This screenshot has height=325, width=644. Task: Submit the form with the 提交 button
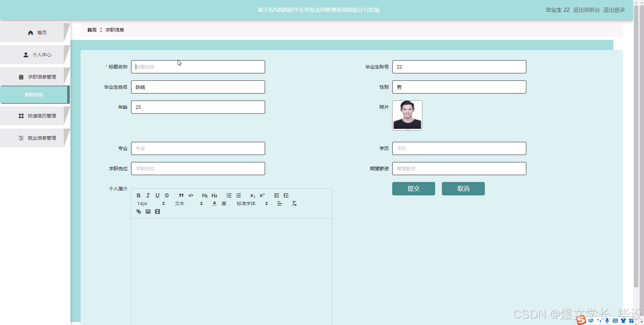pyautogui.click(x=413, y=188)
